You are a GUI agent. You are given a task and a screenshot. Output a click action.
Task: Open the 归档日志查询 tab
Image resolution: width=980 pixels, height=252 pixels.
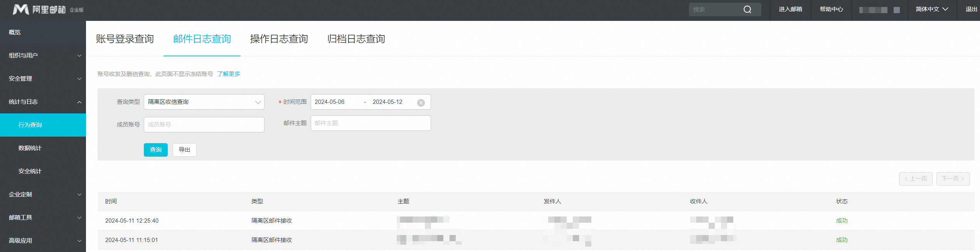pos(356,39)
